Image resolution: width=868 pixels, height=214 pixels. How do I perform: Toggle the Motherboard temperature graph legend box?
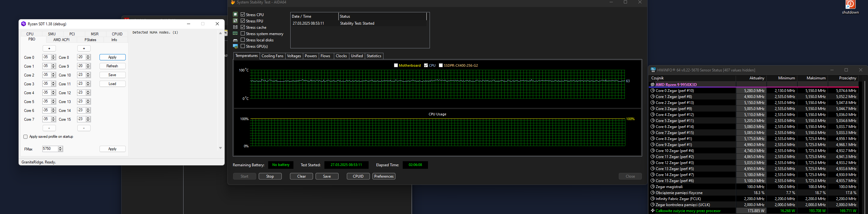pos(396,65)
